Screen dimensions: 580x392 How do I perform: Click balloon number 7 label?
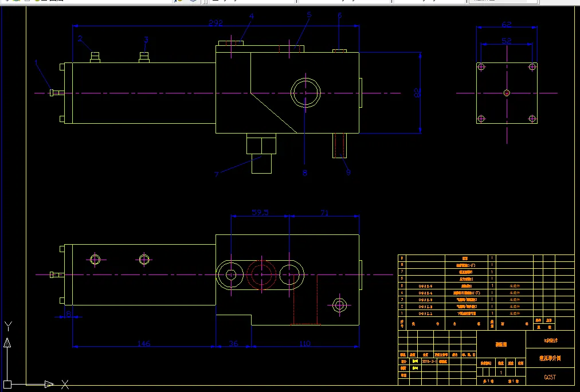point(217,174)
